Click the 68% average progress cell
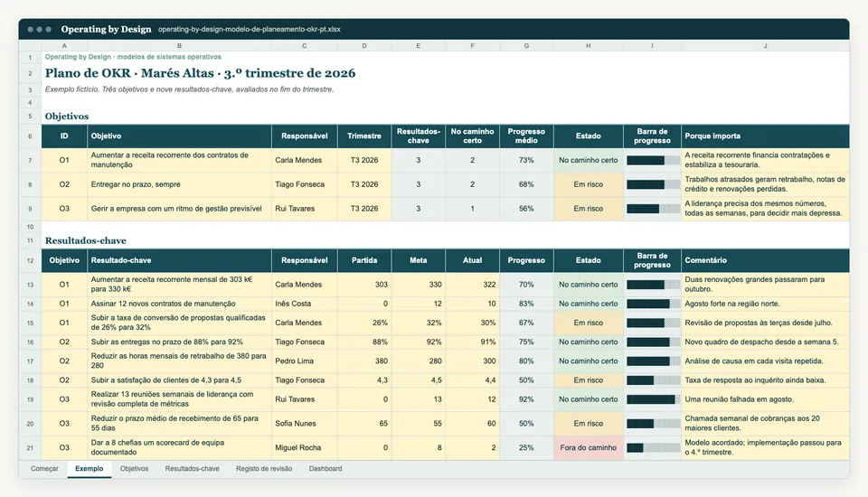Screen dimensions: 868x497 526,185
